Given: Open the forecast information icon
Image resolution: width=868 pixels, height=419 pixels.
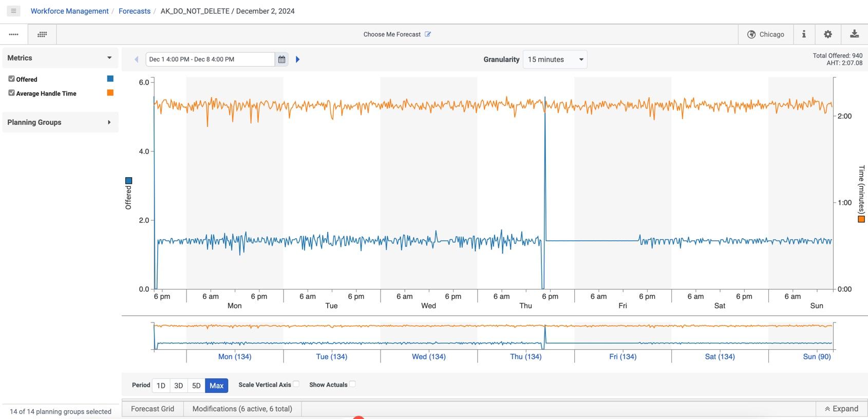Looking at the screenshot, I should tap(804, 34).
